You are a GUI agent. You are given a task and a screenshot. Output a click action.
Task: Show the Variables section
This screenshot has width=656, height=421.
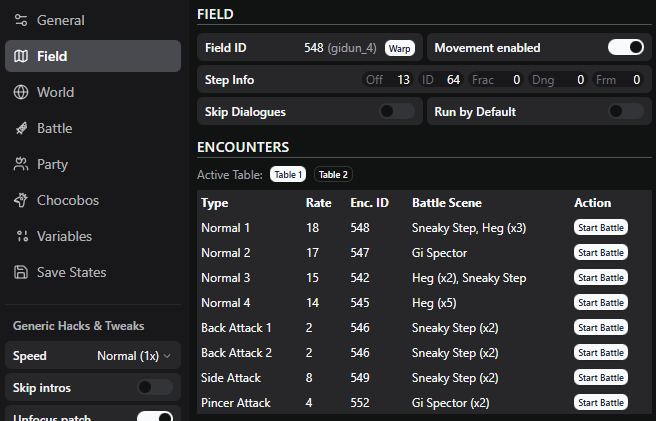pyautogui.click(x=93, y=236)
